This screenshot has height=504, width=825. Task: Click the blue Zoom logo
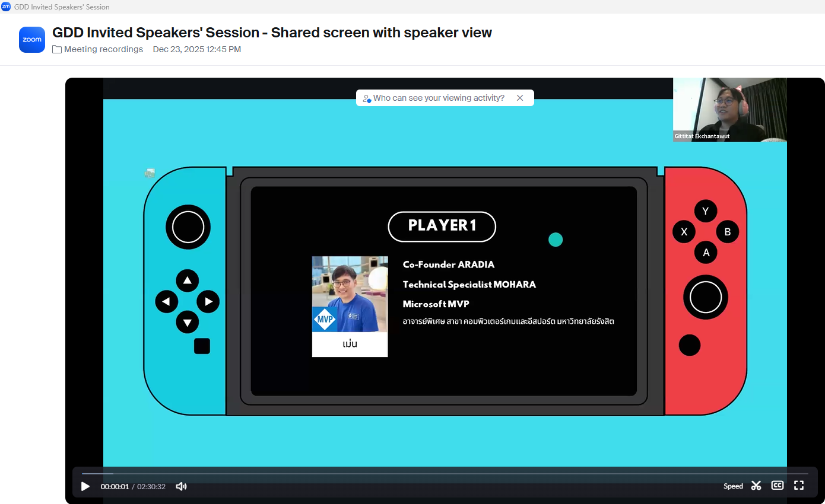[x=32, y=40]
